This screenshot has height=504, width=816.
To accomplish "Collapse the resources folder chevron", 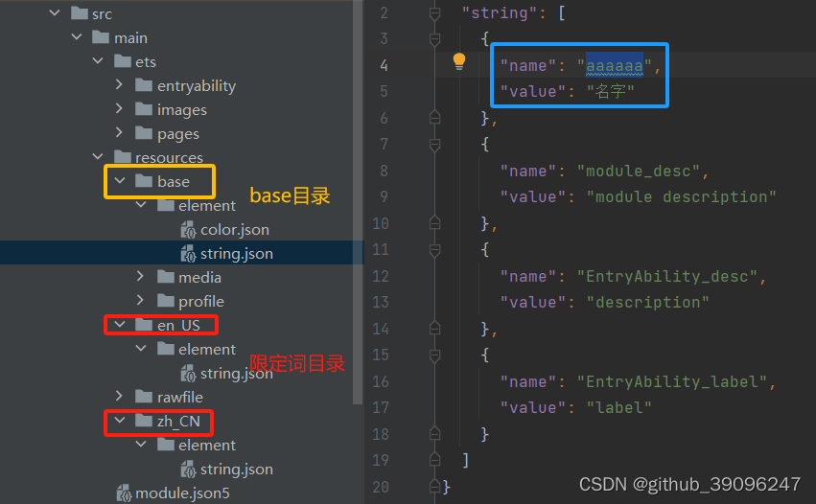I will pos(98,156).
